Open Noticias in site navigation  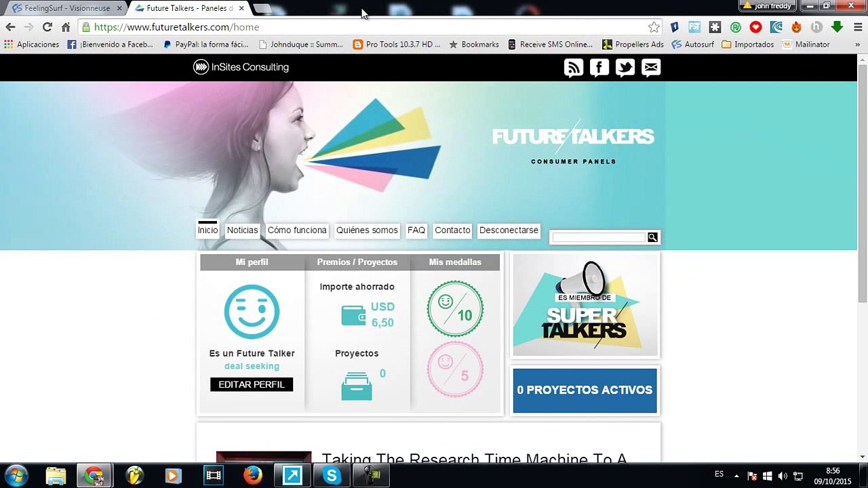(242, 230)
